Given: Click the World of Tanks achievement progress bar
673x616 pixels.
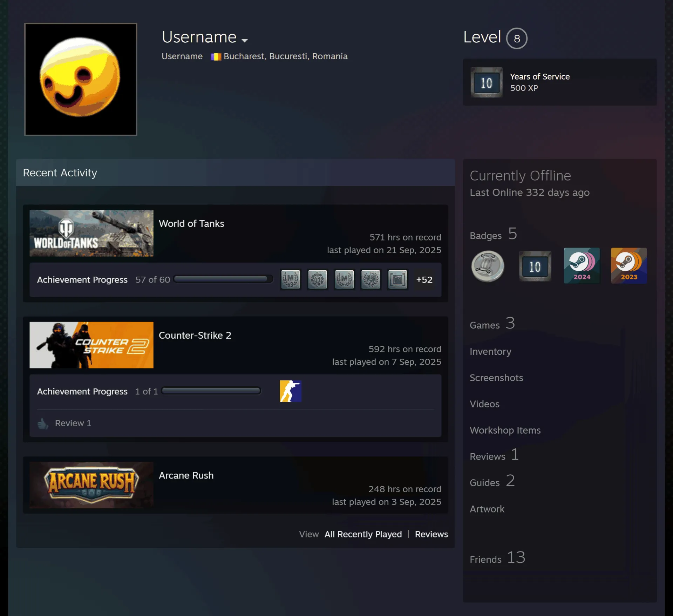Looking at the screenshot, I should pyautogui.click(x=223, y=279).
